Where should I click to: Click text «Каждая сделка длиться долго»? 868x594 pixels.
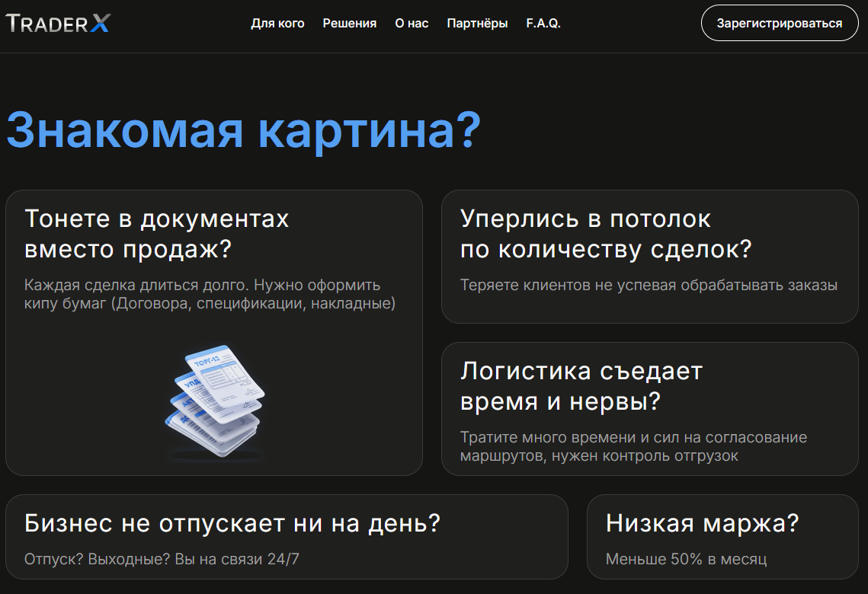136,285
